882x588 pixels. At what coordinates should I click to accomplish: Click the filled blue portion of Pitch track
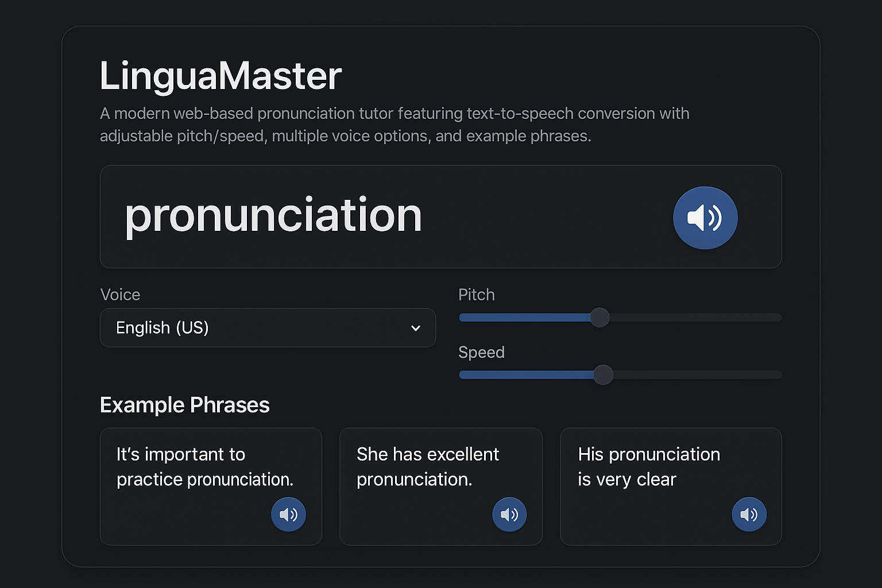(525, 318)
